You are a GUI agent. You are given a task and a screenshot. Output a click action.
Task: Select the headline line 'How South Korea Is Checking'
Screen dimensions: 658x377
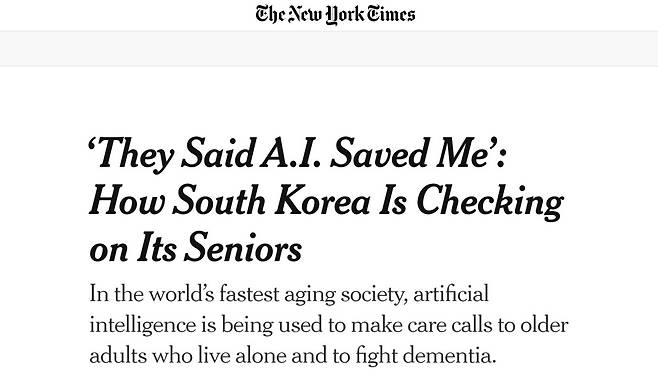[x=326, y=202]
